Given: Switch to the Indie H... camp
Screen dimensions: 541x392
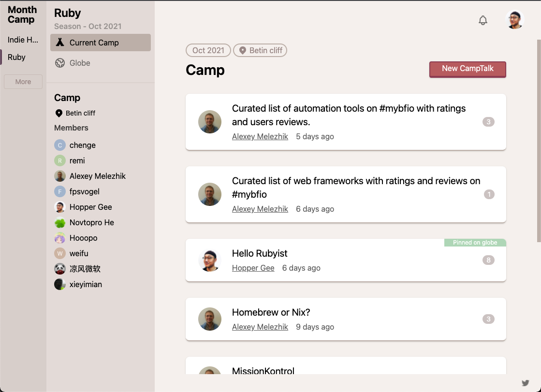Looking at the screenshot, I should point(22,40).
